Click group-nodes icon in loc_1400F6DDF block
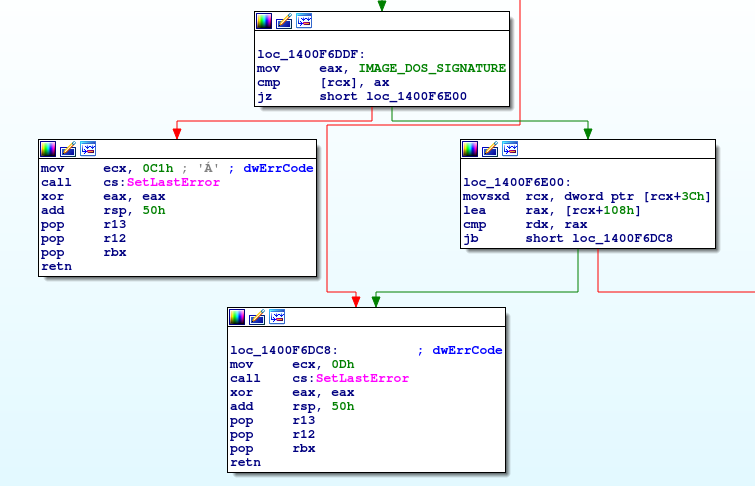The height and width of the screenshot is (486, 755). coord(304,21)
